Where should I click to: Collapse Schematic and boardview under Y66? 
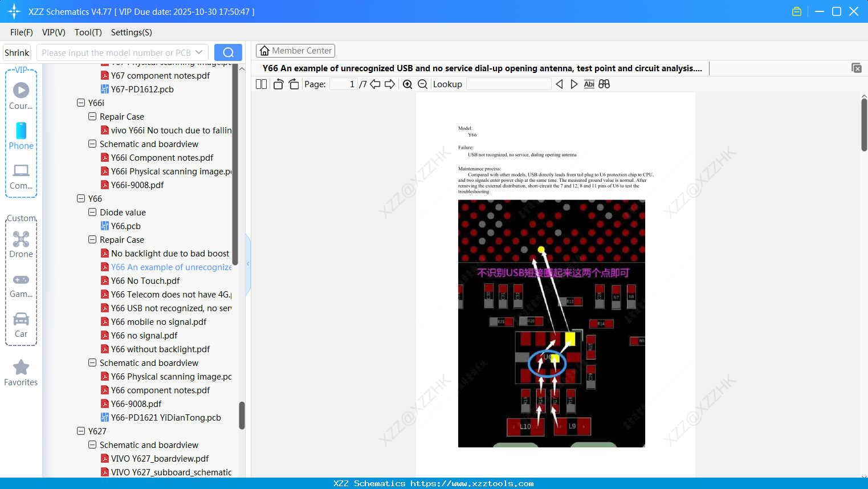(x=92, y=363)
